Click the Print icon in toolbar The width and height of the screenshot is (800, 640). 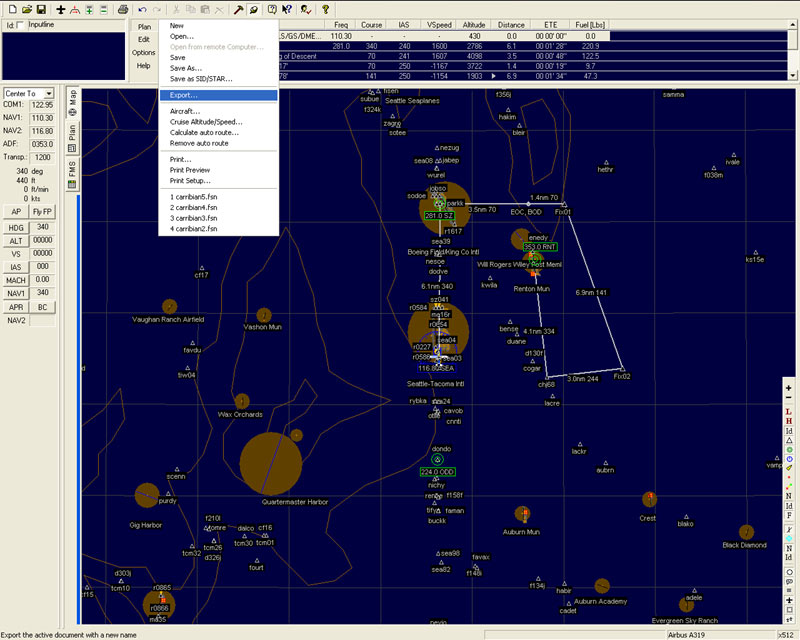(x=121, y=9)
